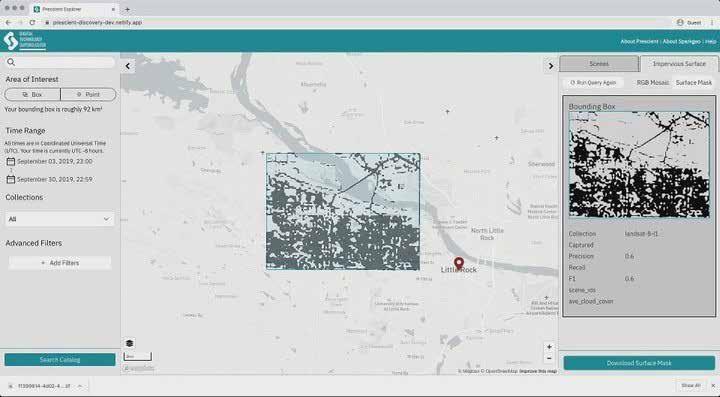Image resolution: width=720 pixels, height=397 pixels.
Task: Expand downloaded file options chevron
Action: 80,386
